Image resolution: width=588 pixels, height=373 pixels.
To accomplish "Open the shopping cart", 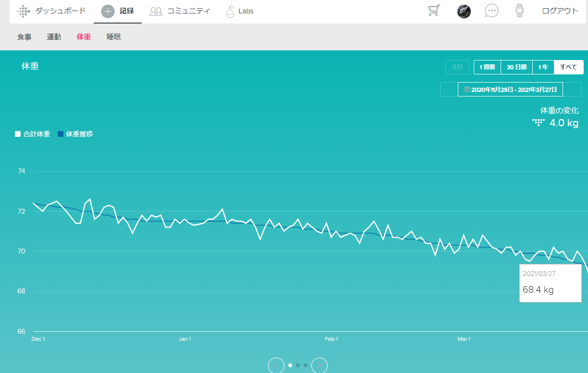I will (434, 11).
